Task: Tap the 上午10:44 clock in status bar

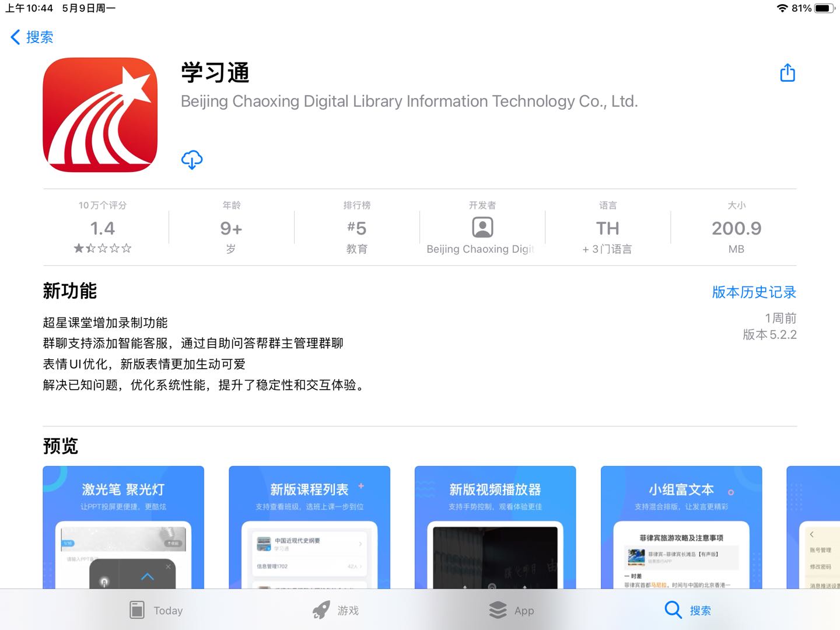Action: pyautogui.click(x=29, y=8)
